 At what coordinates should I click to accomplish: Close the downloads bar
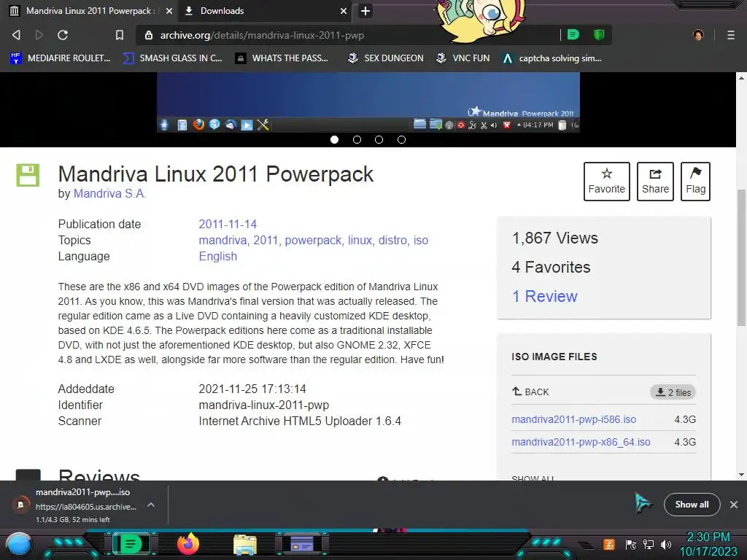(x=734, y=505)
